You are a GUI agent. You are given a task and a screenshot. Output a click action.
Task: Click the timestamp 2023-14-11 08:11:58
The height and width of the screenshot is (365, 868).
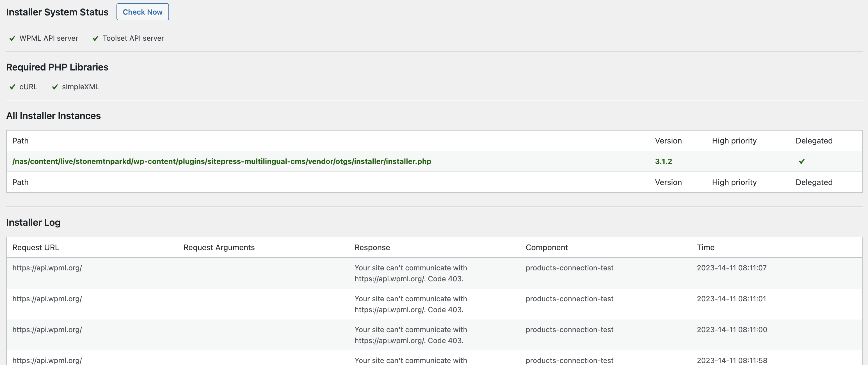pyautogui.click(x=732, y=360)
